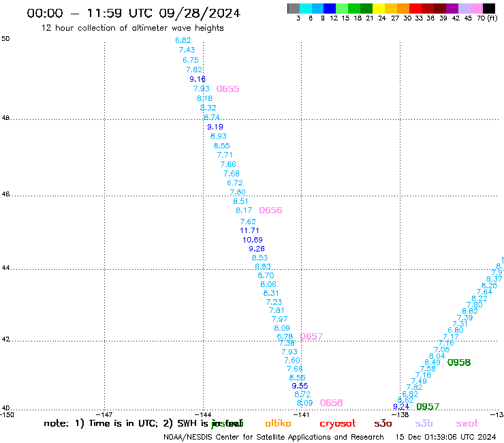The width and height of the screenshot is (504, 443).
Task: Click the value 8.17 beside 0656
Action: [x=244, y=210]
